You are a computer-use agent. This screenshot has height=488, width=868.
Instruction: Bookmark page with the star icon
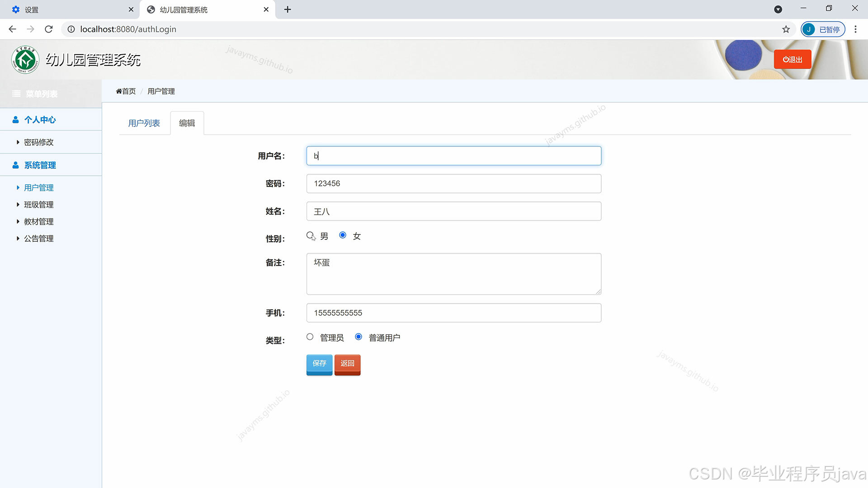[x=786, y=29]
